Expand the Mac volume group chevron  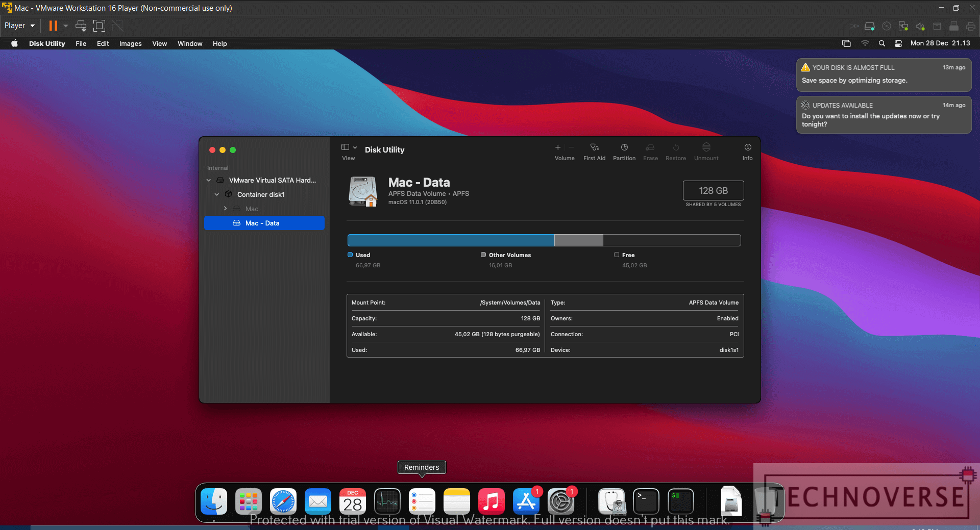(225, 209)
